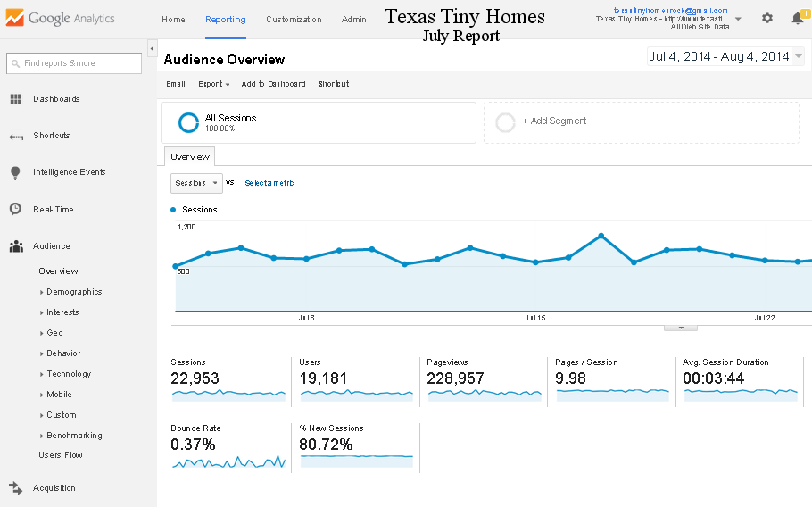Click the Google Analytics logo
Viewport: 812px width, 507px height.
point(60,18)
